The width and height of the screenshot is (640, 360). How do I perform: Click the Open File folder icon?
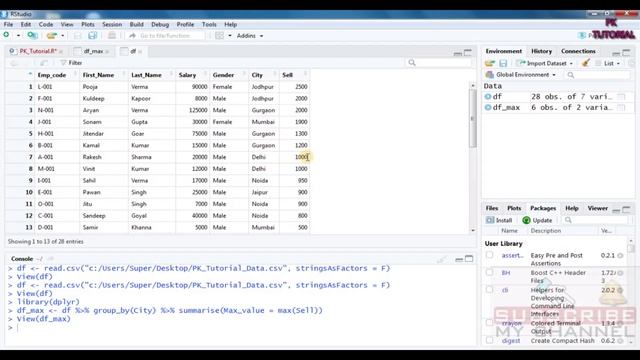51,36
